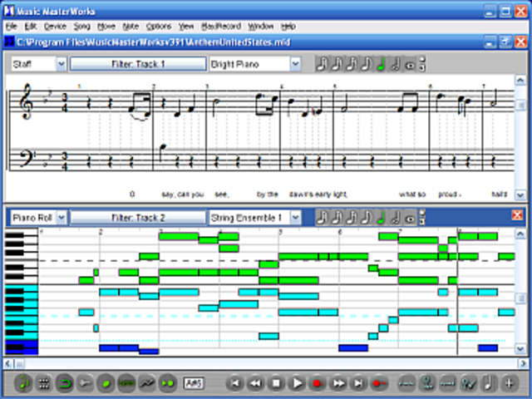Viewport: 532px width, 399px height.
Task: Click the checkmark tool icon in bottom toolbar
Action: pos(469,383)
